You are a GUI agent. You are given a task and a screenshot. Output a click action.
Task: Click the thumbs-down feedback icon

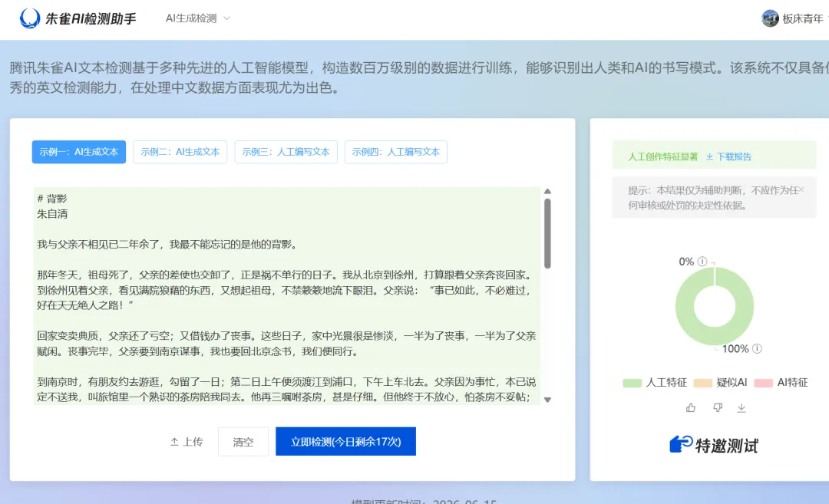(x=718, y=408)
